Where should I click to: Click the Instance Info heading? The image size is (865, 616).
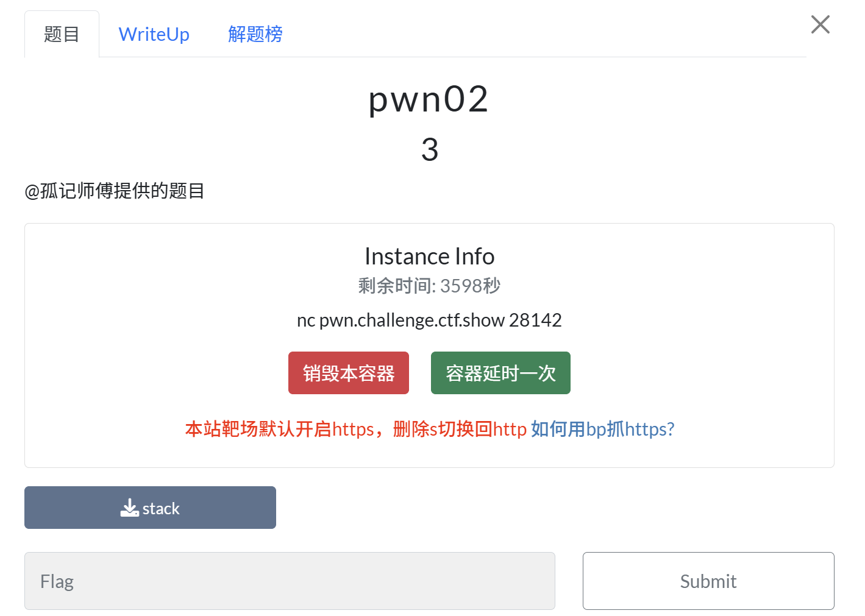[x=429, y=257]
